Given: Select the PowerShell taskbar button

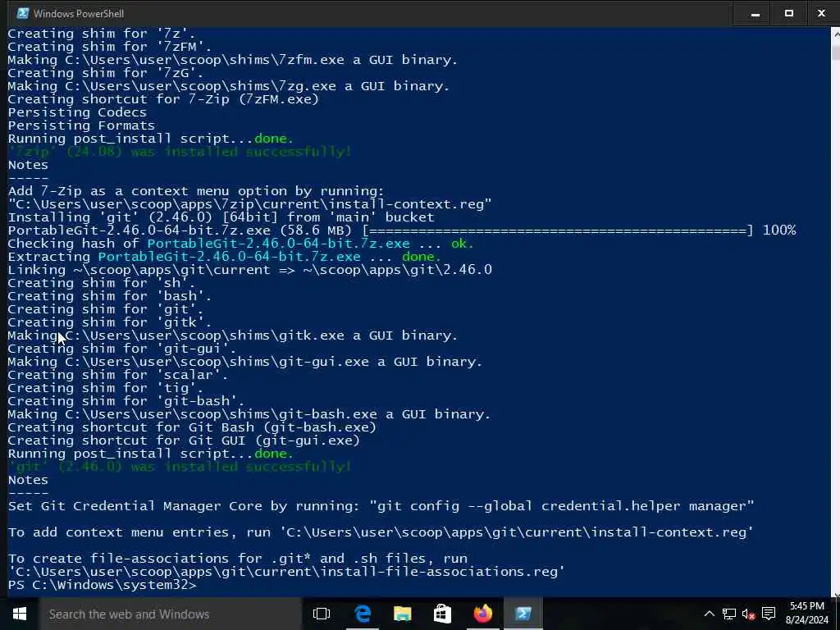Looking at the screenshot, I should tap(523, 614).
